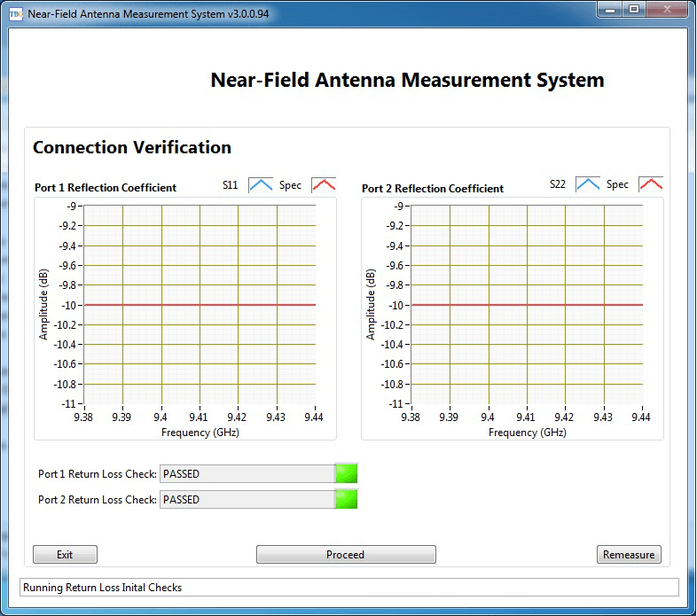Click the Near-Field Antenna Measurement System main heading
The height and width of the screenshot is (616, 697).
[407, 80]
